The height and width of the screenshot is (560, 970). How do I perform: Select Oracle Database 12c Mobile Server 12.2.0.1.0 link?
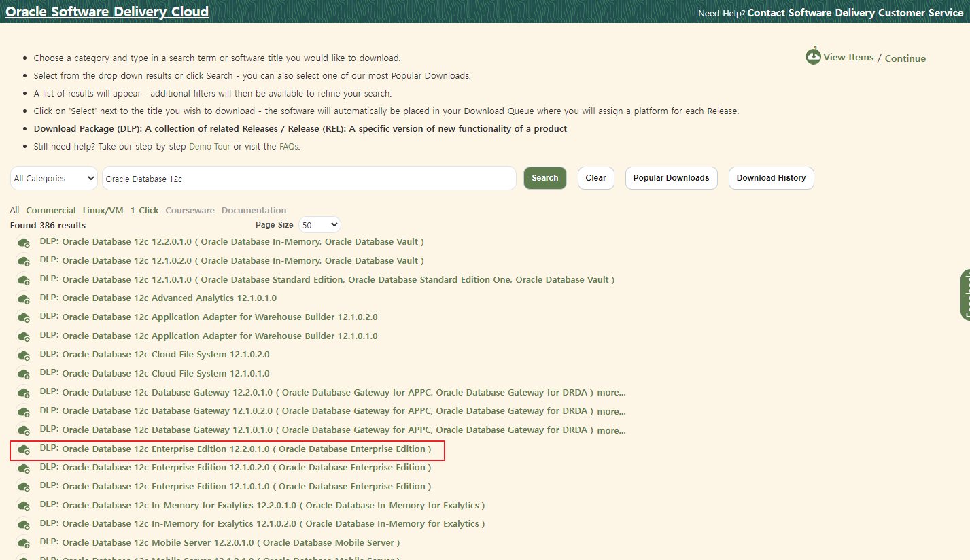click(231, 542)
